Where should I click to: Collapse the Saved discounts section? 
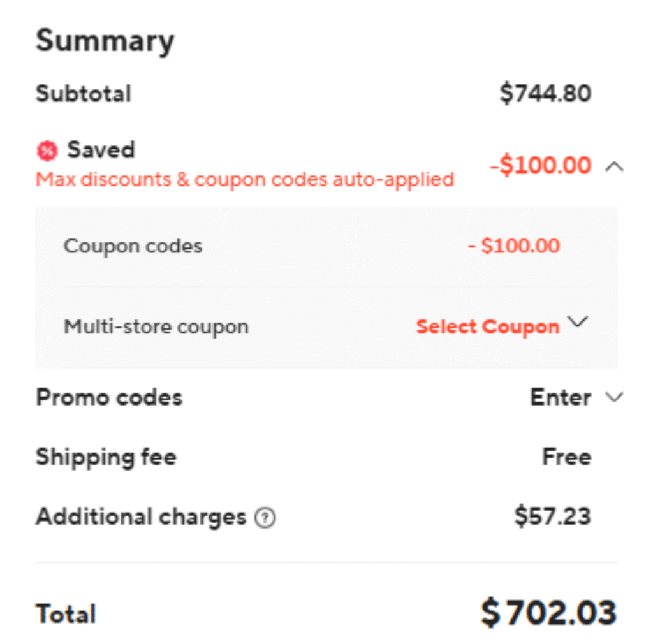(613, 167)
